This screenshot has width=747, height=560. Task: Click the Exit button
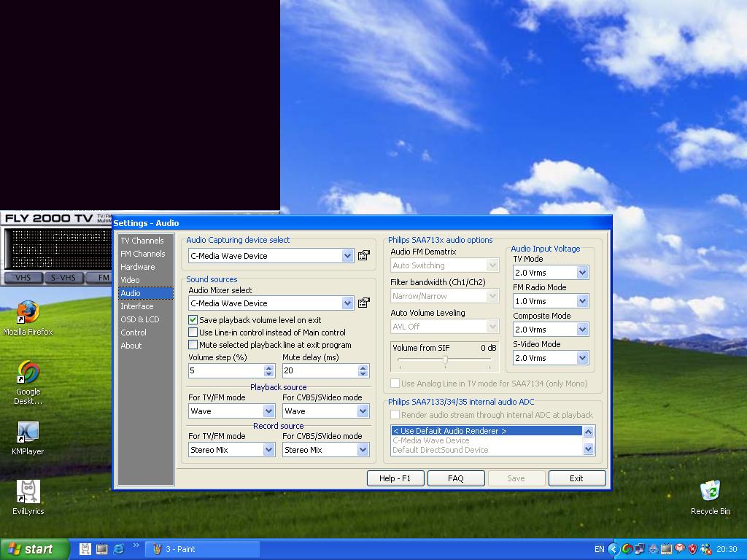[x=576, y=478]
